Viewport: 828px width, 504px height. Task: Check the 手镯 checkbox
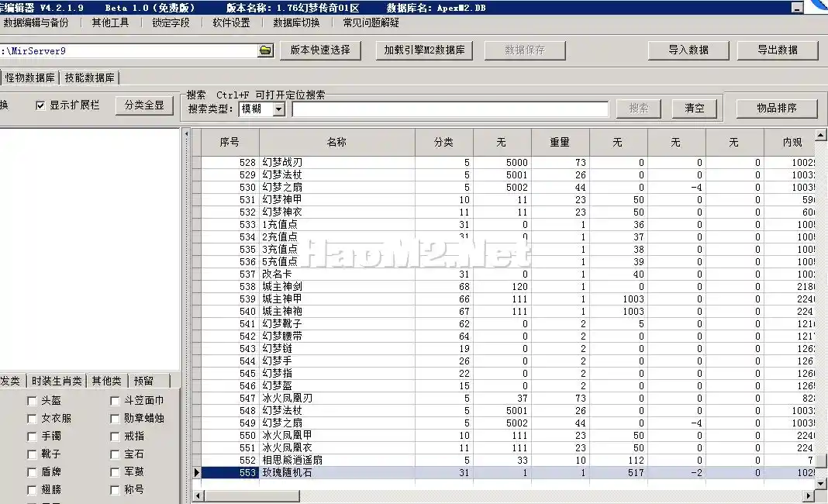click(32, 437)
